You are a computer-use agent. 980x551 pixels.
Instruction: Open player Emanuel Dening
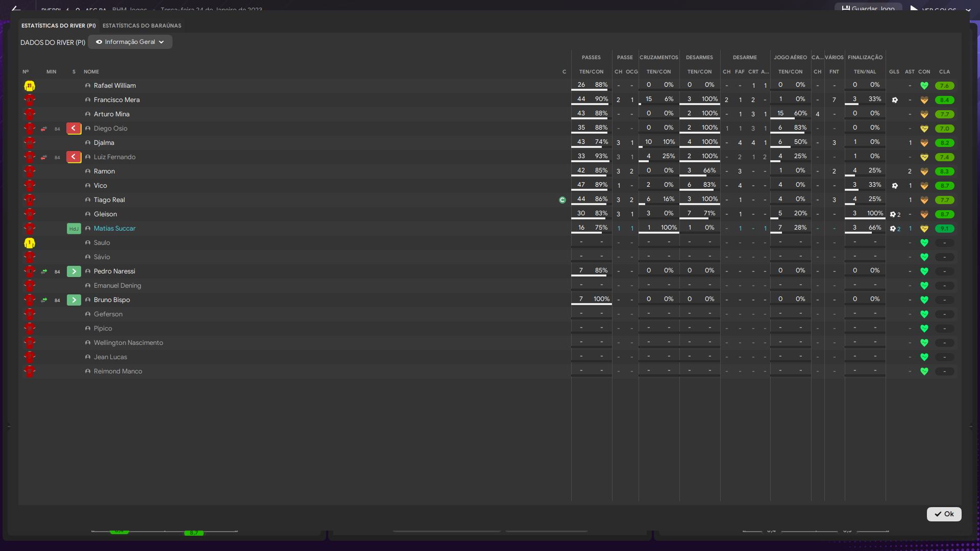117,286
